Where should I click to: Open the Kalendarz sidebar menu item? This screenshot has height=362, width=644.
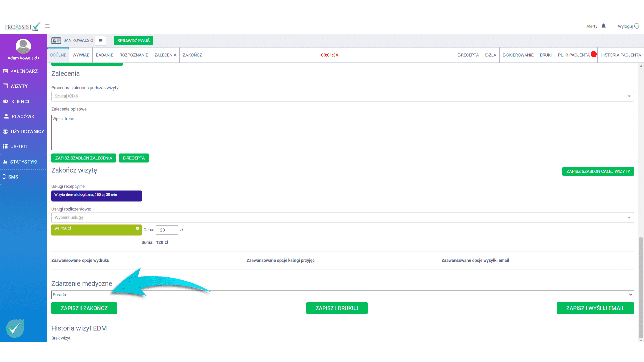click(x=23, y=71)
